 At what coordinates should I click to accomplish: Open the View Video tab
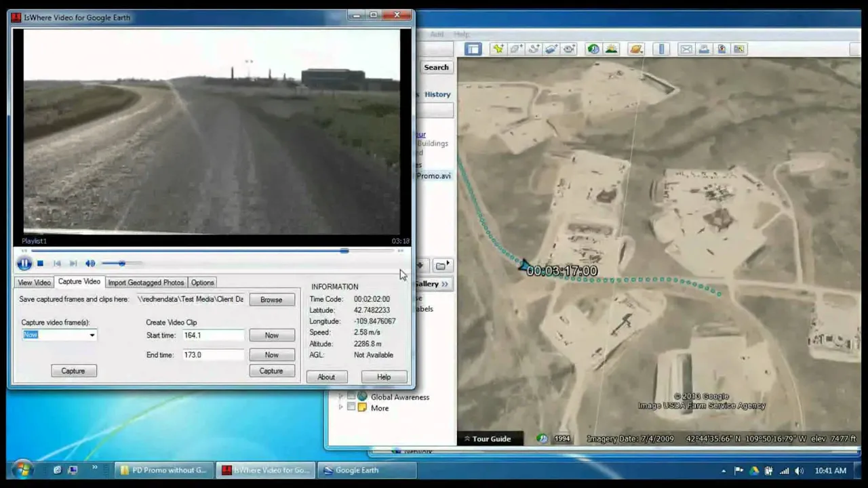34,283
